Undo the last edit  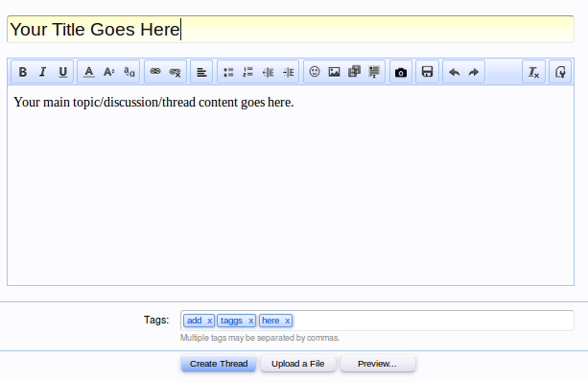coord(454,72)
